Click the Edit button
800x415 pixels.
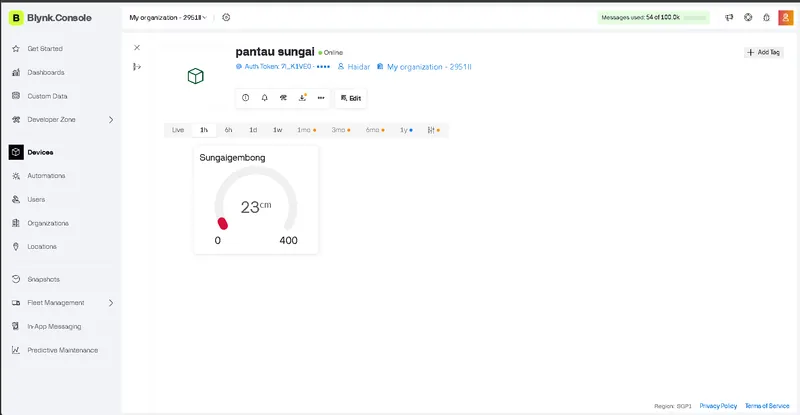(351, 98)
